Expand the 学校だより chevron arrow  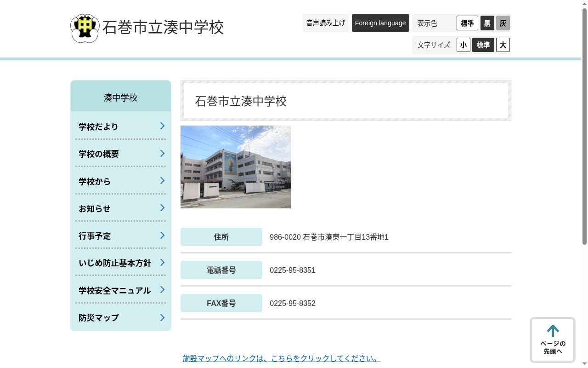click(x=162, y=126)
